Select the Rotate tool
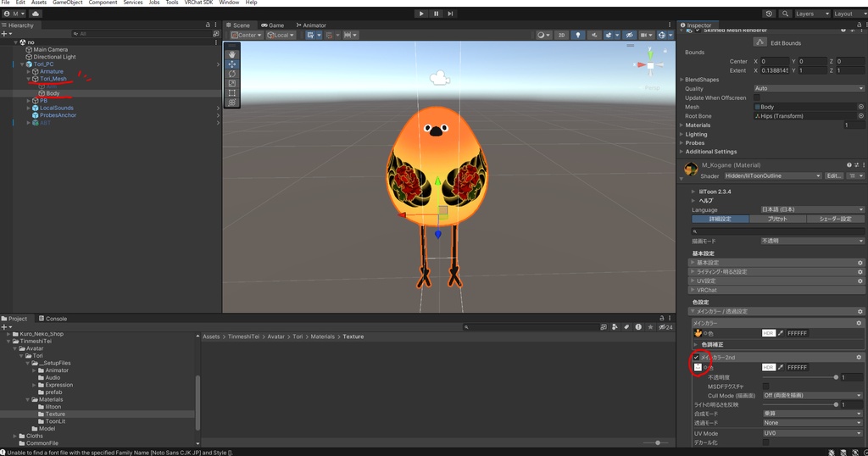 pos(232,74)
